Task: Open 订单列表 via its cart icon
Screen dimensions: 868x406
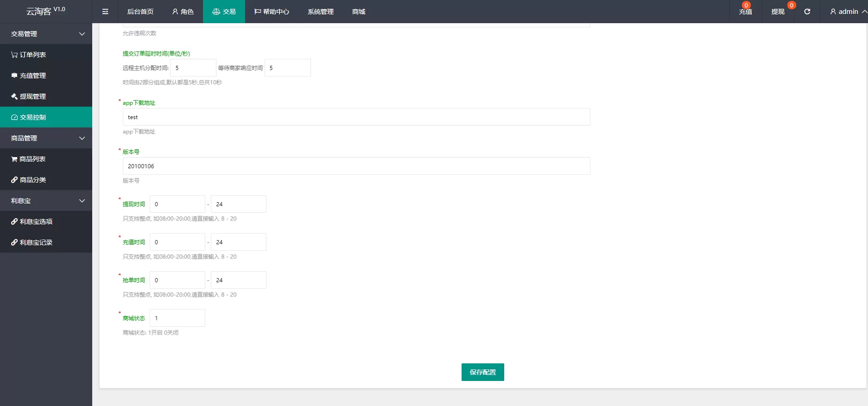Action: (x=14, y=55)
